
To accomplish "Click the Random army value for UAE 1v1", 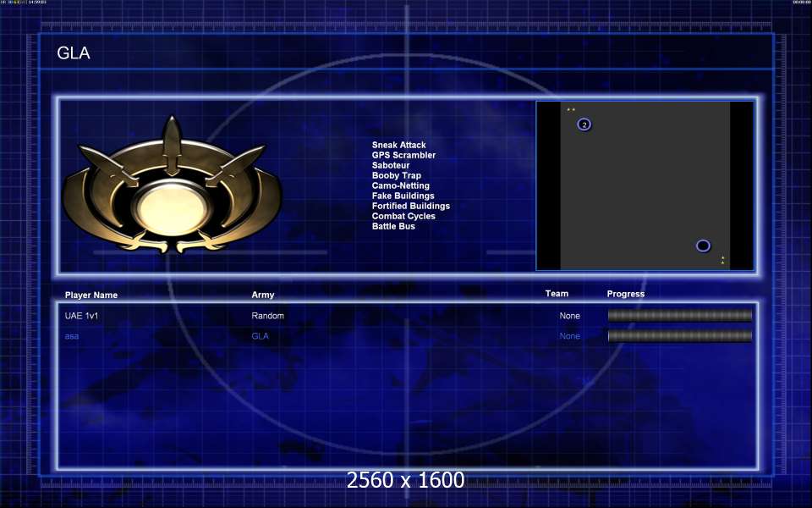I will coord(267,316).
